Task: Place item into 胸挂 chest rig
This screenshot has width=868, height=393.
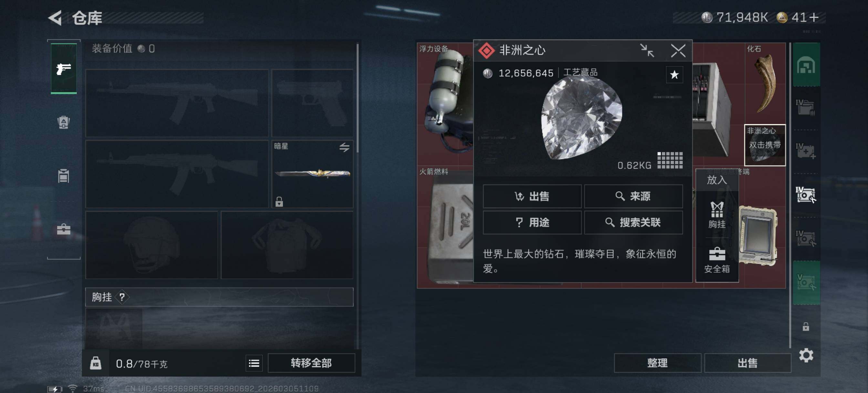Action: point(717,215)
